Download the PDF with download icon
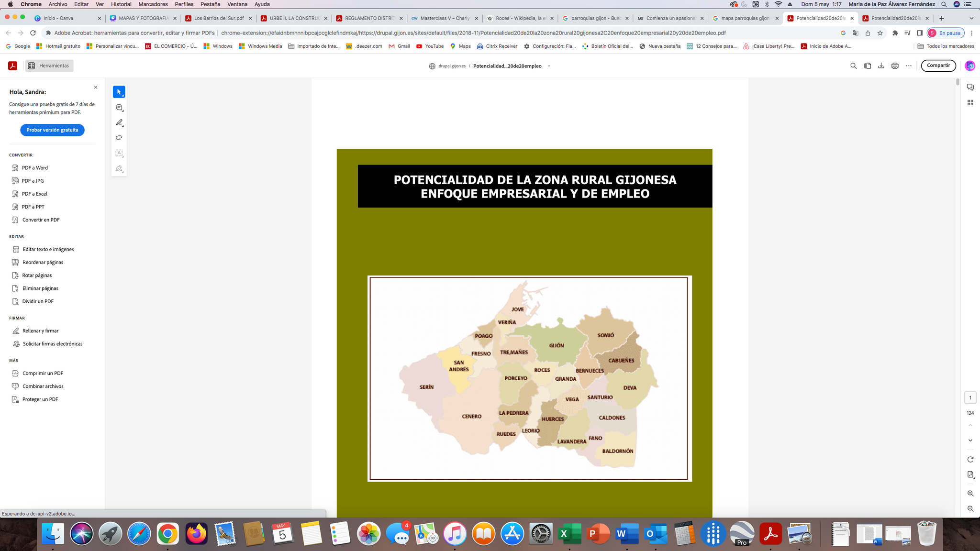Viewport: 980px width, 551px height. (x=881, y=66)
